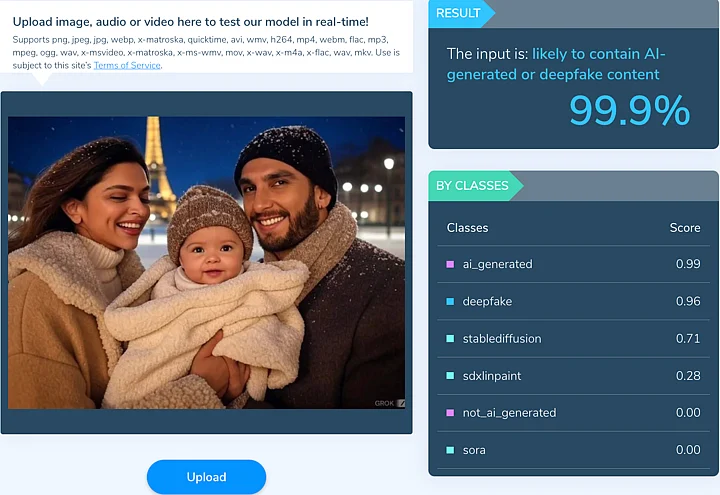This screenshot has height=495, width=720.
Task: Select the sdxlinpaint score value 0.28
Action: point(687,375)
